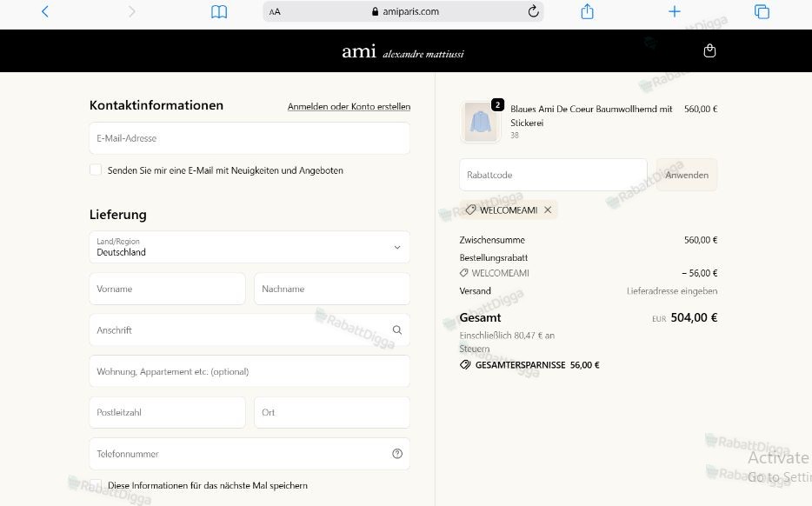Viewport: 812px width, 506px height.
Task: Click the search magnifier in Anschrift field
Action: pos(397,330)
